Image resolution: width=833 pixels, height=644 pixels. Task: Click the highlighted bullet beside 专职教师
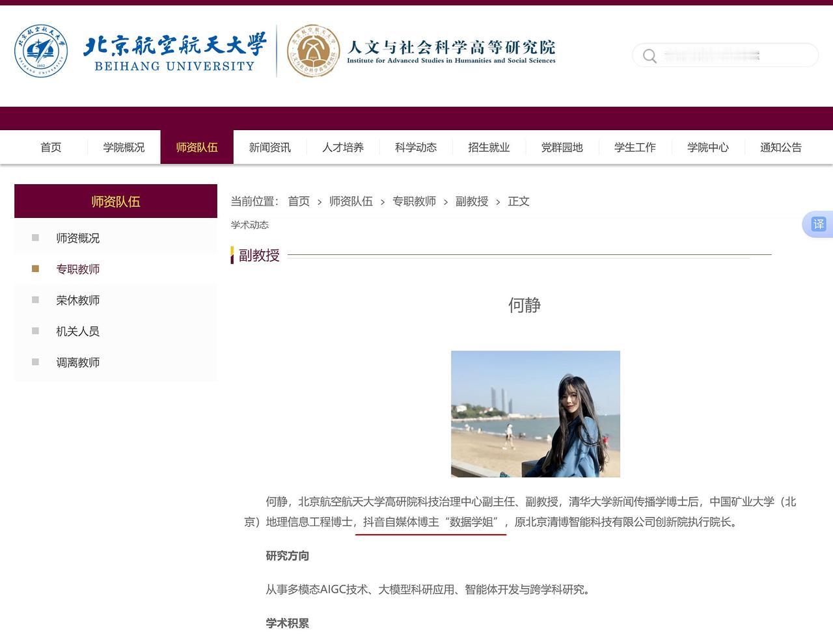coord(34,268)
